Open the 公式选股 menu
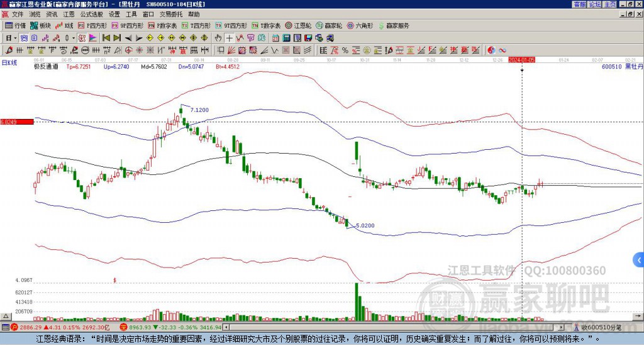Image resolution: width=644 pixels, height=345 pixels. tap(92, 14)
